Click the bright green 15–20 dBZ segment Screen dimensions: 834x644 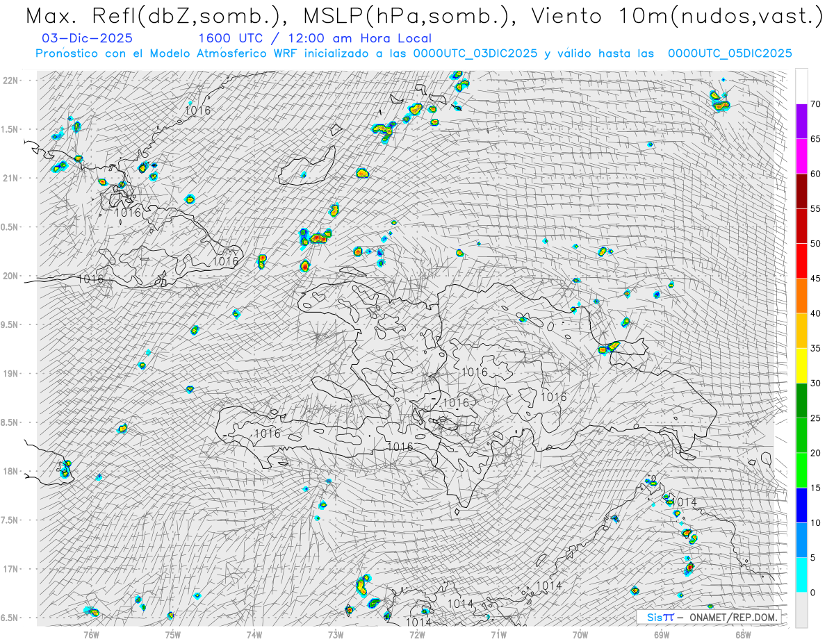click(801, 470)
